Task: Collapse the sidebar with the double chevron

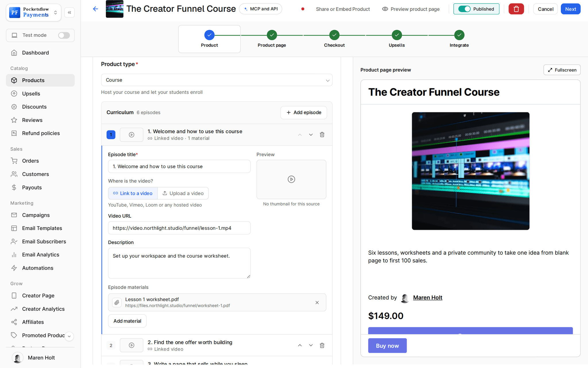Action: click(69, 12)
